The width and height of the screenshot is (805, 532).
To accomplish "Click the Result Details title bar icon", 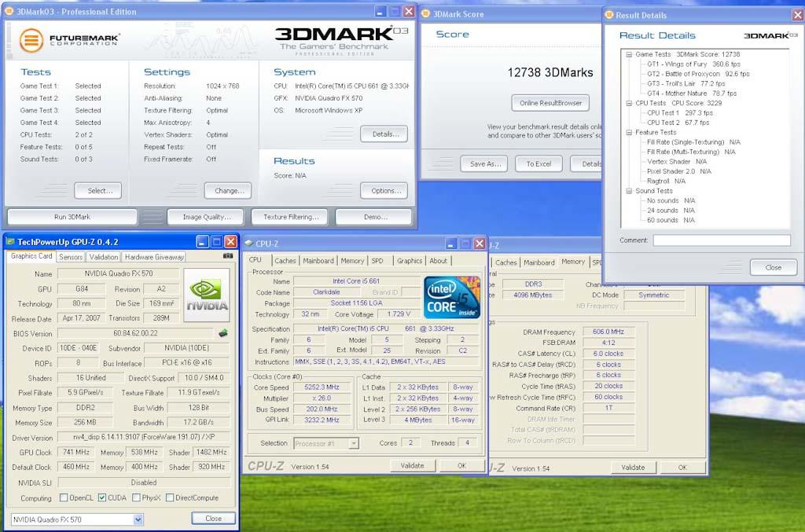I will point(609,15).
